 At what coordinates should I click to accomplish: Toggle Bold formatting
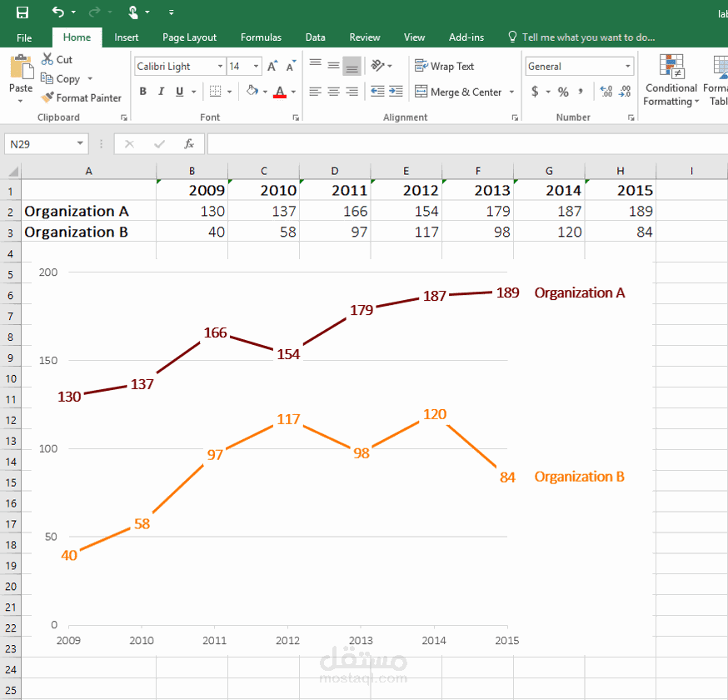click(x=143, y=92)
